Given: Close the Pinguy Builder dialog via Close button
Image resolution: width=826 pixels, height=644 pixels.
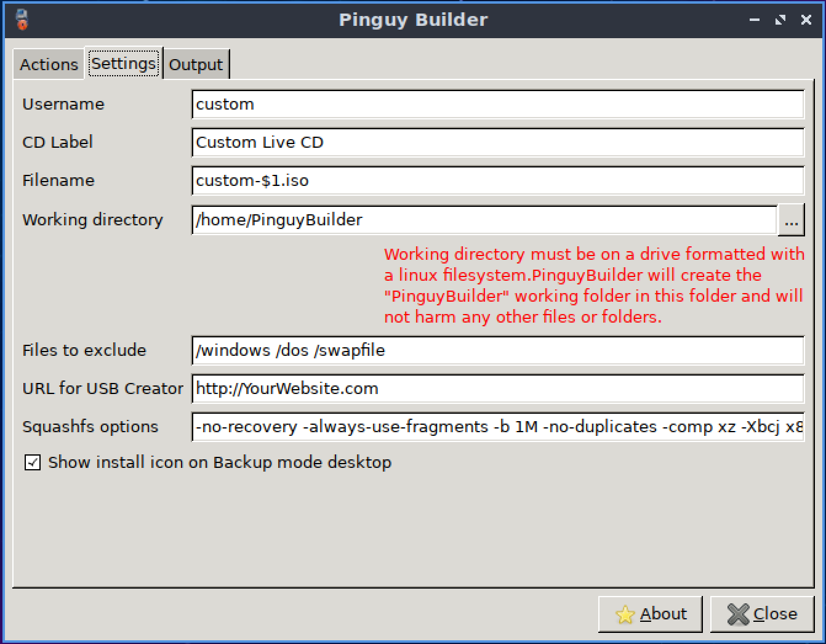Looking at the screenshot, I should coord(762,614).
